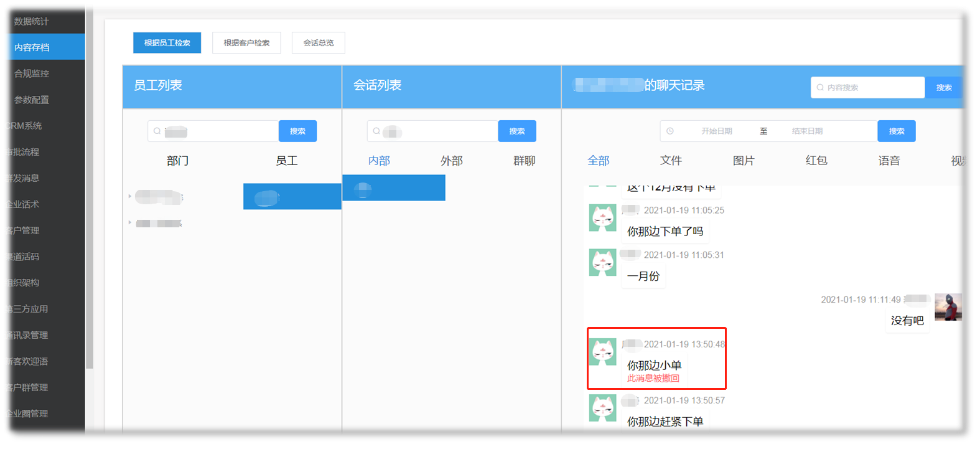Click timestamp 2021-01-19 13:50:57
The width and height of the screenshot is (980, 449).
coord(684,400)
